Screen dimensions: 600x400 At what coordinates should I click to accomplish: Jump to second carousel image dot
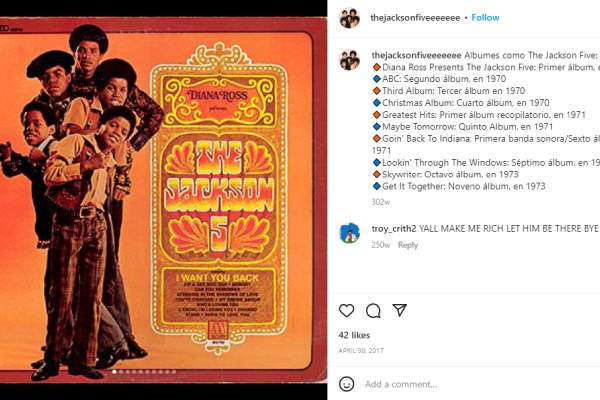[x=121, y=372]
